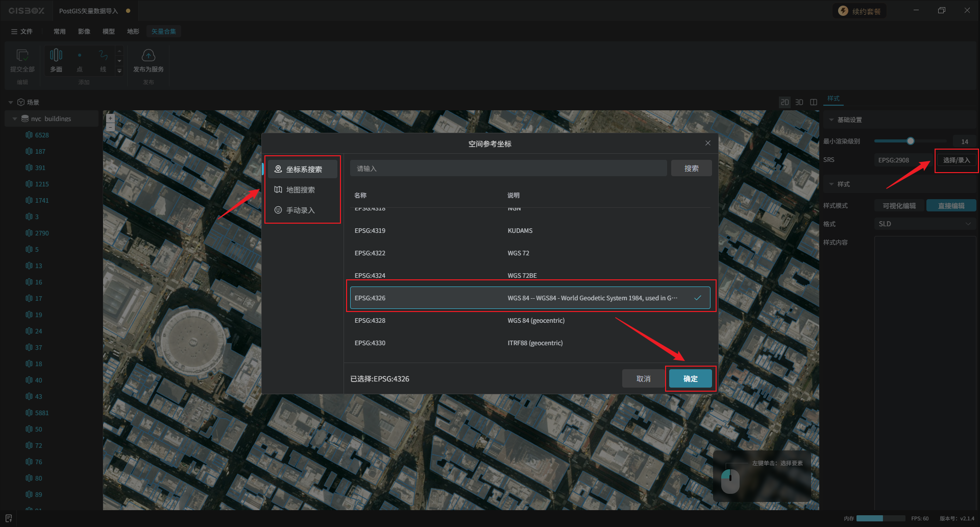The height and width of the screenshot is (527, 980).
Task: Switch the map to 3D mode
Action: [799, 102]
